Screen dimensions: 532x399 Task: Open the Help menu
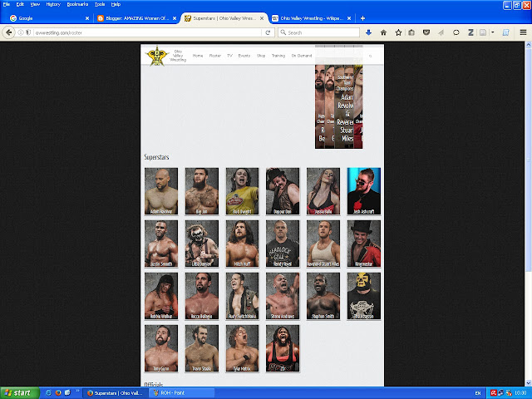point(116,4)
